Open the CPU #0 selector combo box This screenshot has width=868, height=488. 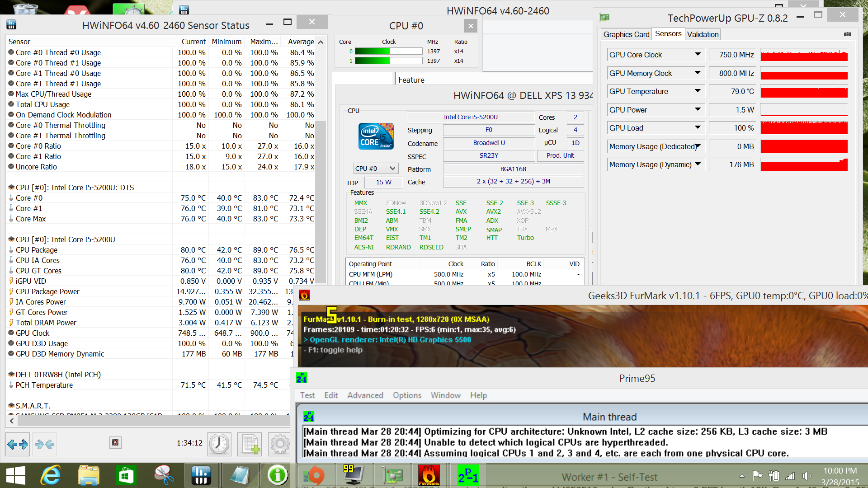click(376, 169)
